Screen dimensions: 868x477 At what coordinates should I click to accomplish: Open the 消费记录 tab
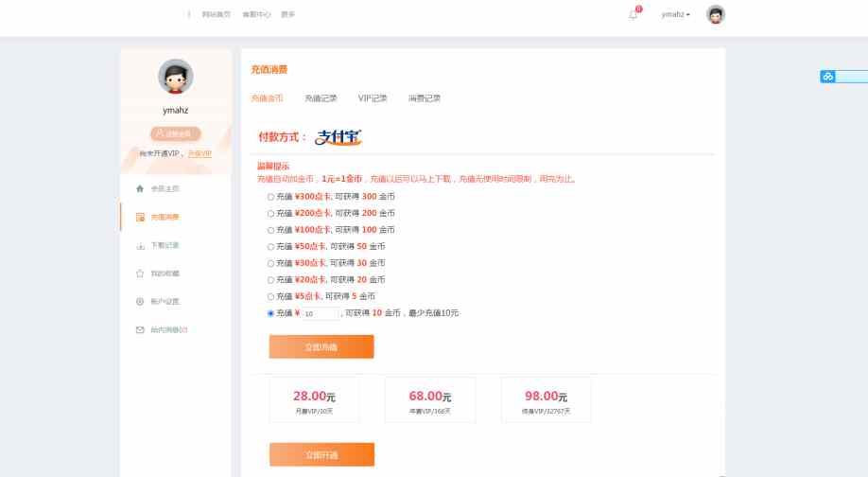pos(425,98)
